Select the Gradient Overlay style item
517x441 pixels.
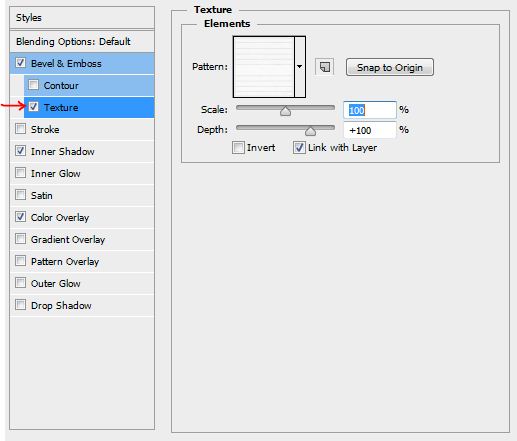pos(82,239)
